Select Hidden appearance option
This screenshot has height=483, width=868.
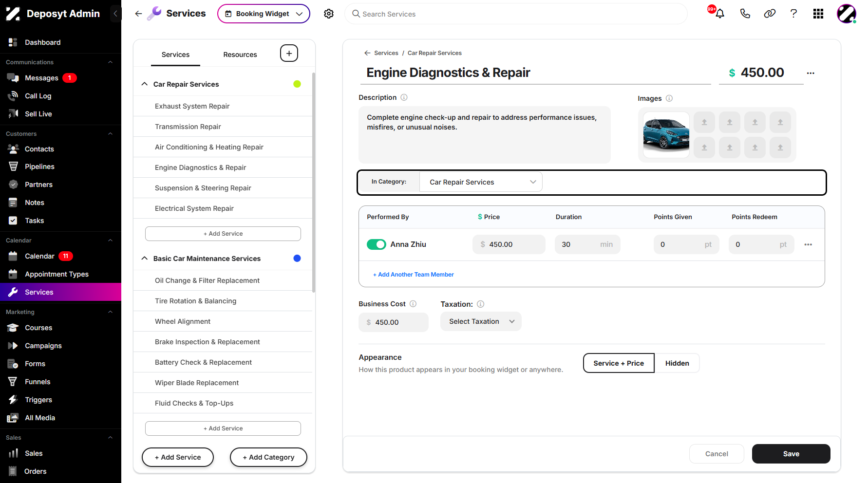click(677, 363)
